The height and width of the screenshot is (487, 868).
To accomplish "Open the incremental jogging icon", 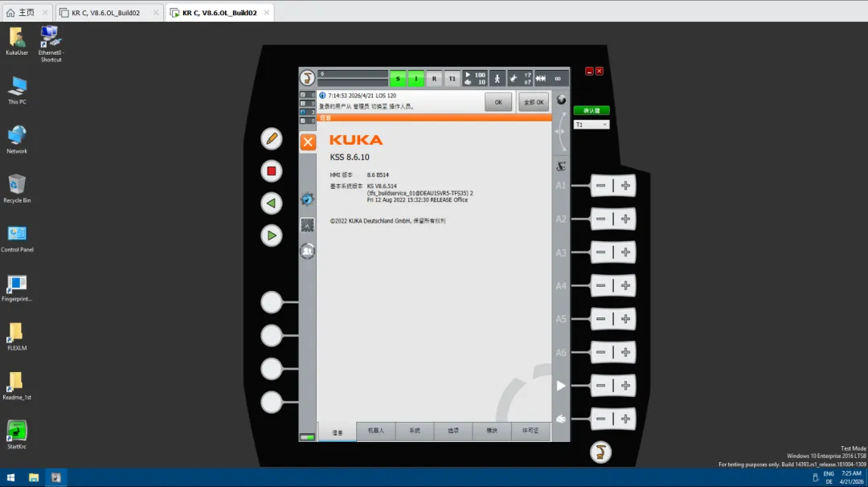I will point(541,79).
